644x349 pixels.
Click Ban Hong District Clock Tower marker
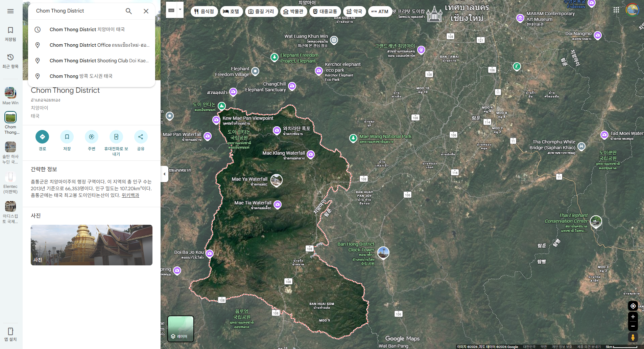click(x=383, y=253)
